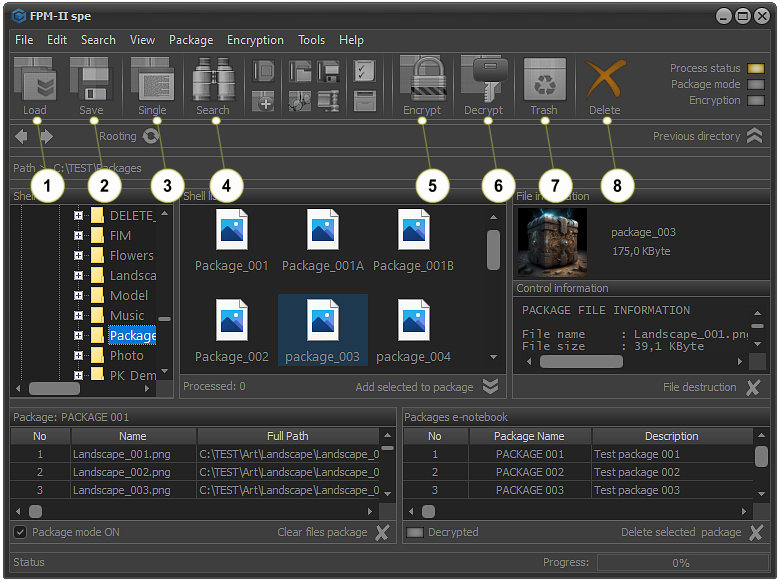Click the Control information horizontal scrollbar thumb
The image size is (780, 580).
(581, 362)
